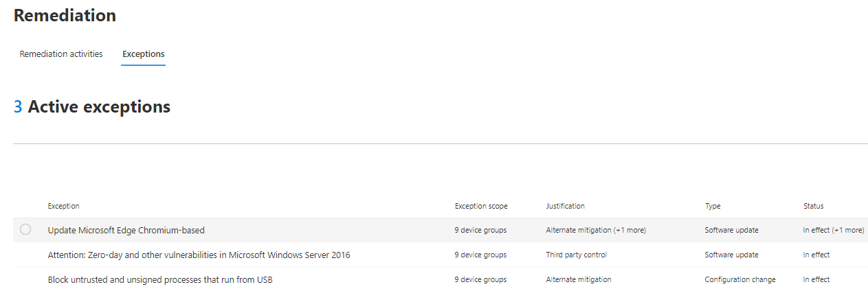Sort by the Exception column header
The image size is (868, 291).
(x=63, y=206)
